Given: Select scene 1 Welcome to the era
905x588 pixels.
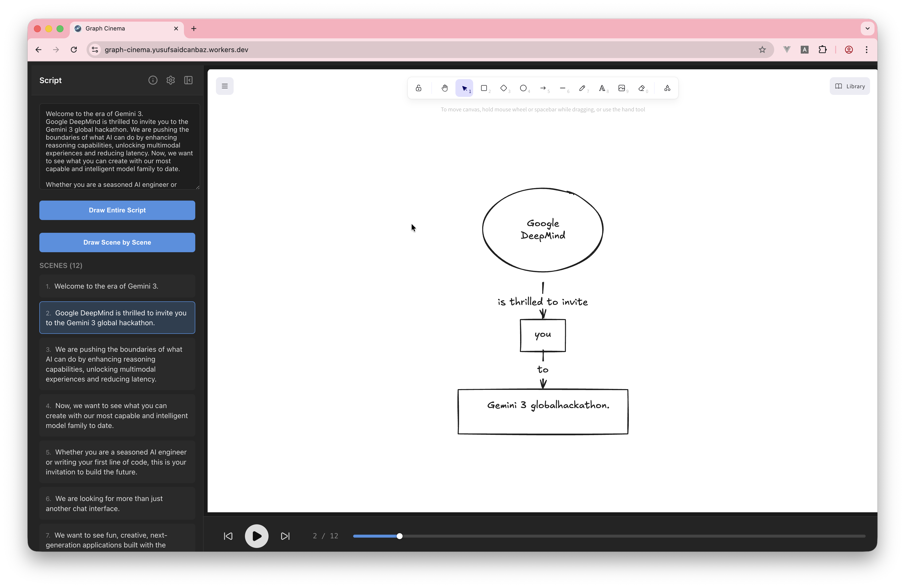Looking at the screenshot, I should tap(117, 286).
